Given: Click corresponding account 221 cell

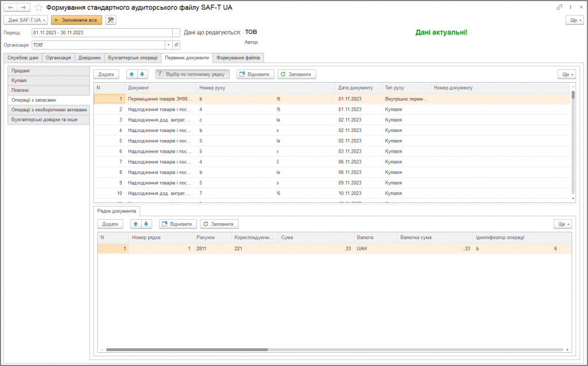Looking at the screenshot, I should (x=254, y=248).
